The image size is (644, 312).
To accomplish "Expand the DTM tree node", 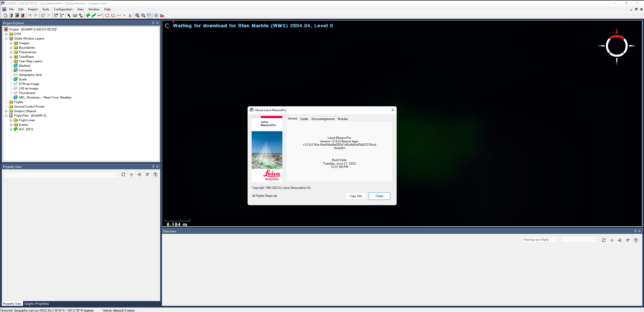I will click(x=6, y=34).
